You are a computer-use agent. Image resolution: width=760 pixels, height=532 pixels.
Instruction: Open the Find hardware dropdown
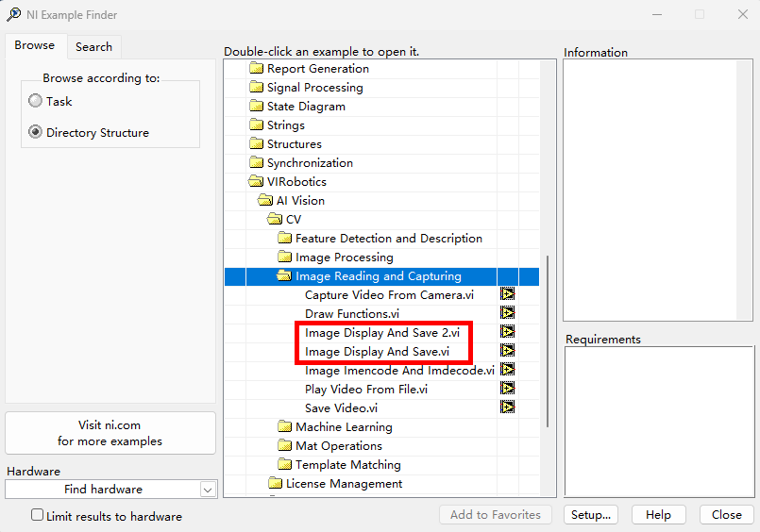point(208,490)
